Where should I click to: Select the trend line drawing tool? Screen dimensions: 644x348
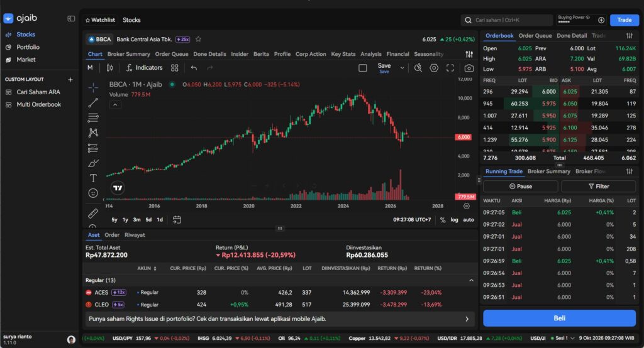[93, 102]
